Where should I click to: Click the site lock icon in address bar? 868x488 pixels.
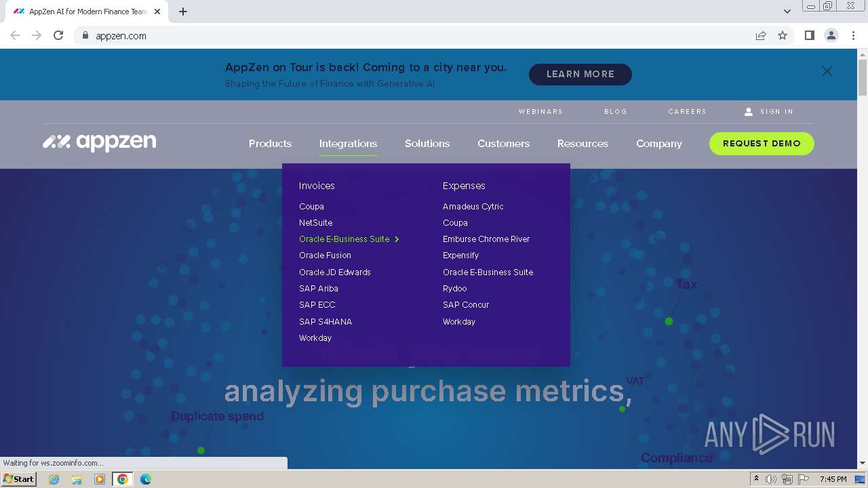(85, 36)
